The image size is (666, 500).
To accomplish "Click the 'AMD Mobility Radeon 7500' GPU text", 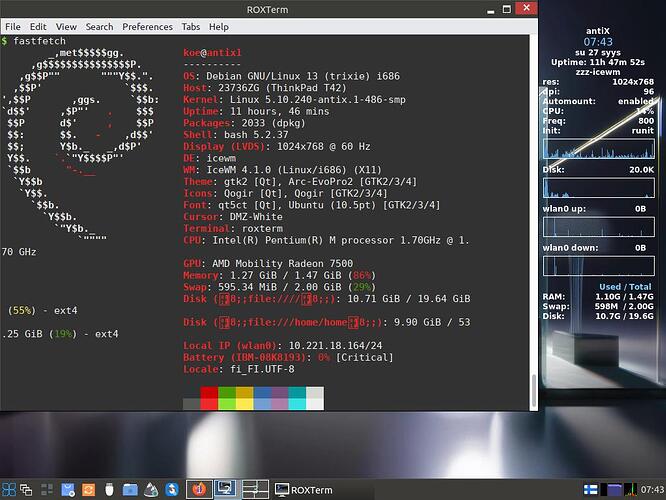I will [282, 263].
